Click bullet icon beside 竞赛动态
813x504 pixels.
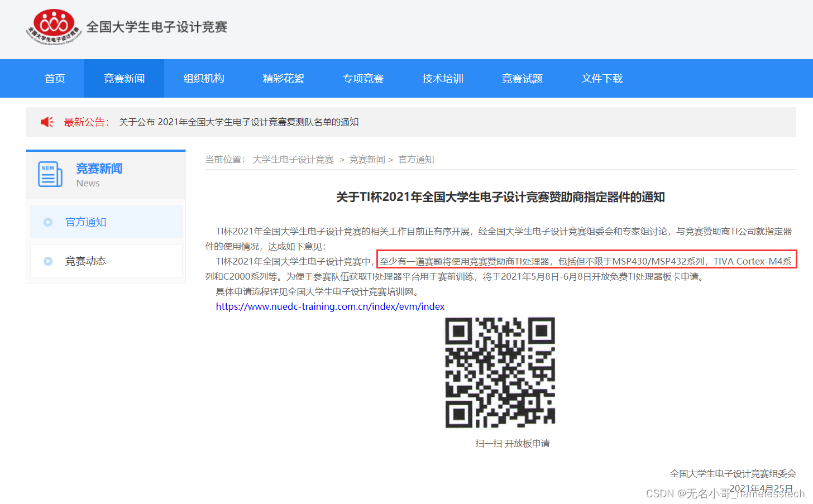pos(48,261)
